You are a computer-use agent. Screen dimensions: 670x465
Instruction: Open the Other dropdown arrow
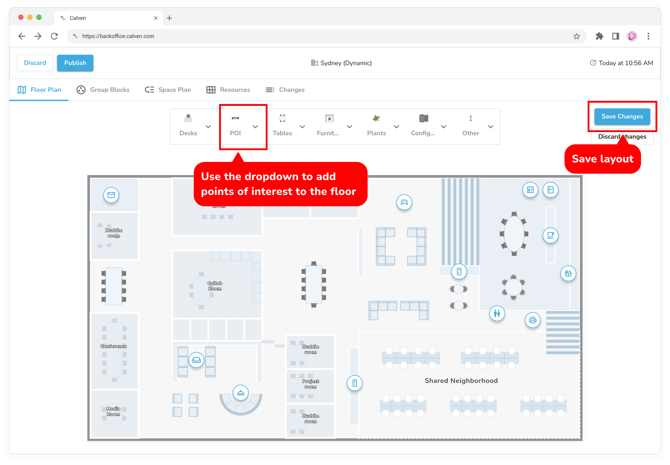pos(491,127)
